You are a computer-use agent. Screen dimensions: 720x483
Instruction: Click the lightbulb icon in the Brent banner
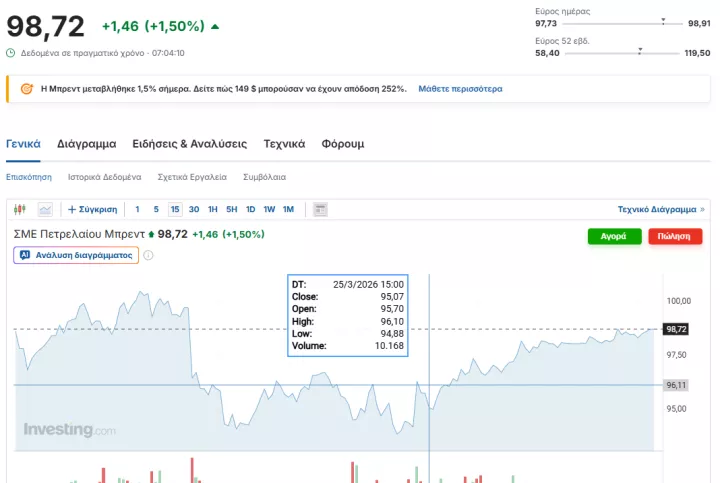(26, 89)
